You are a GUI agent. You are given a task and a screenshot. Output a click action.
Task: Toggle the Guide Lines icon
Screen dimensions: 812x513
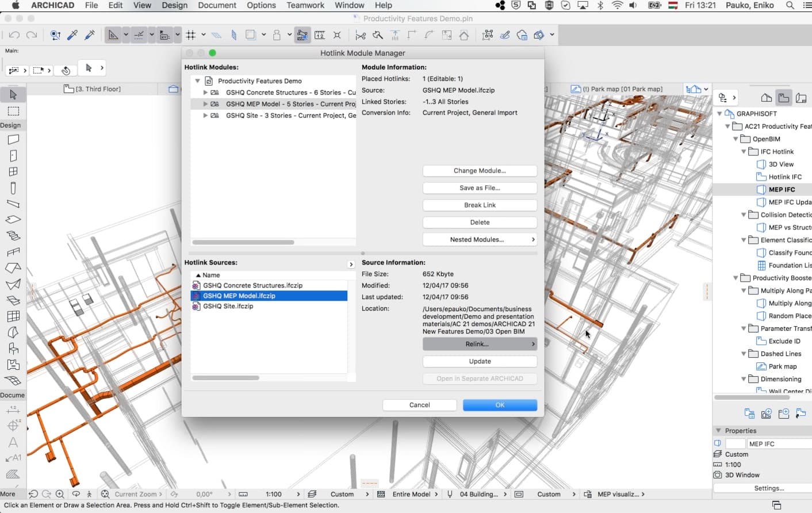[139, 35]
